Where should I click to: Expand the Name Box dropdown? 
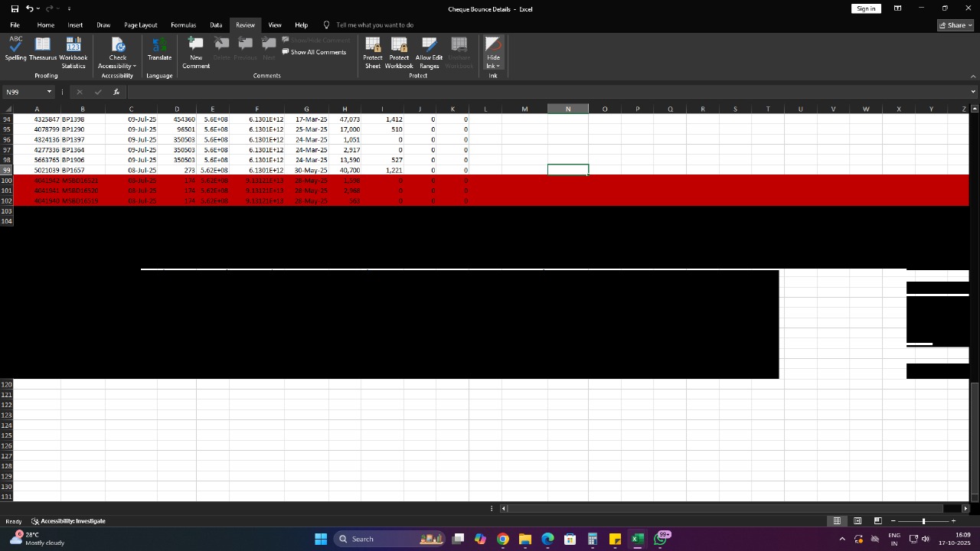click(49, 92)
